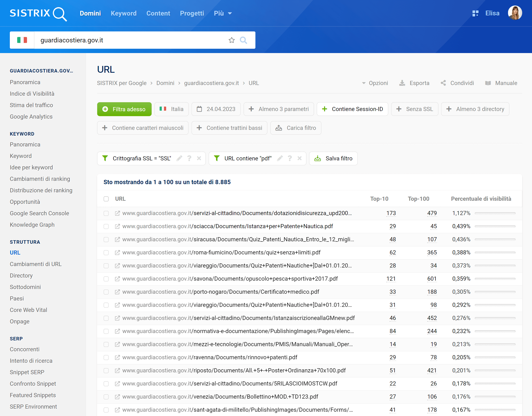Viewport: 532px width, 416px height.
Task: Click help icon on Crittografia SSL filter
Action: pos(189,159)
